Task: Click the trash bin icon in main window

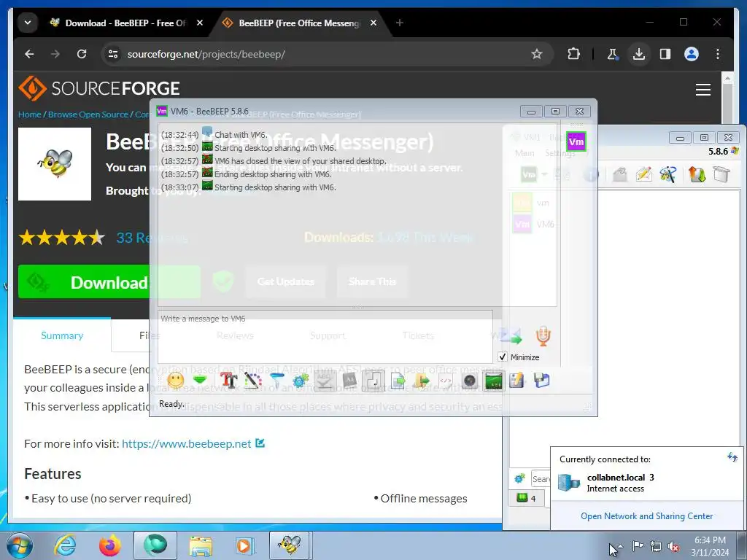Action: click(721, 174)
